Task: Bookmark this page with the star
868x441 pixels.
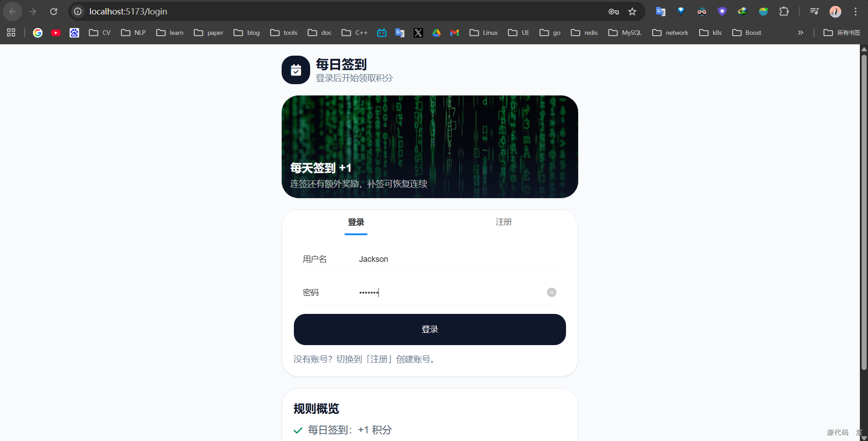Action: tap(632, 11)
